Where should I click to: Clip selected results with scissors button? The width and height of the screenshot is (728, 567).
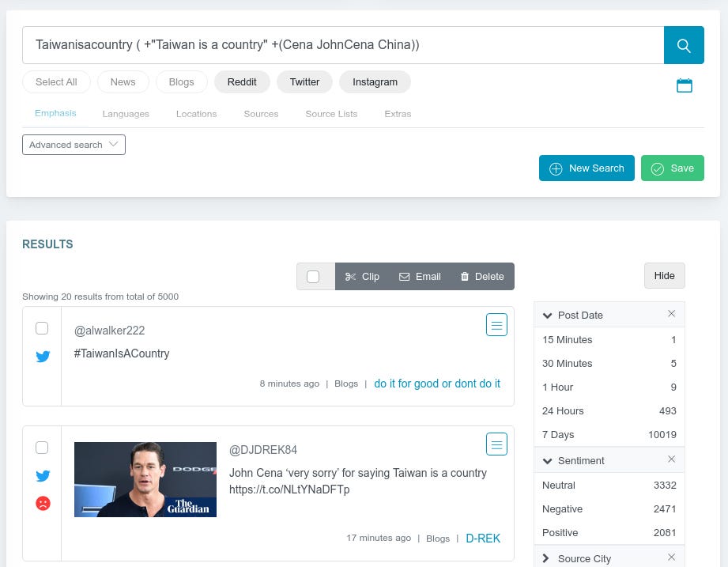pyautogui.click(x=362, y=276)
